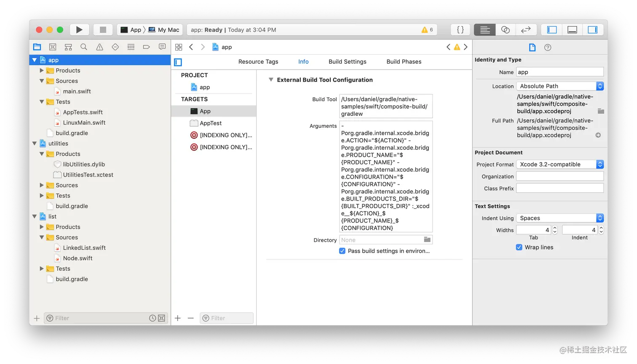Choose the My Mac run destination
Viewport: 637px width, 364px height.
[164, 29]
